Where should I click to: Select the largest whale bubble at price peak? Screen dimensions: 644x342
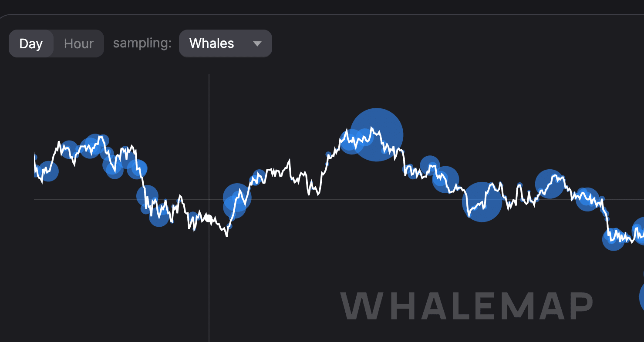click(x=377, y=134)
